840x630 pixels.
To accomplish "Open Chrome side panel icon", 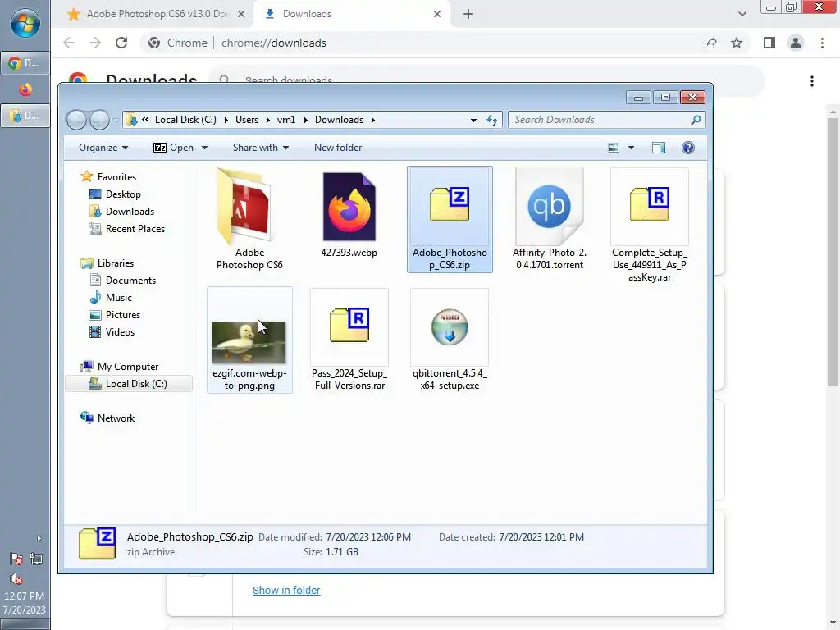I will pyautogui.click(x=769, y=43).
